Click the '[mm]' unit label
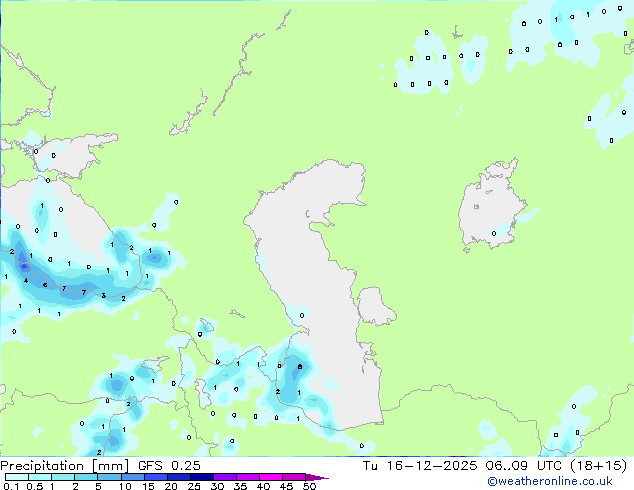This screenshot has width=634, height=490. [110, 466]
